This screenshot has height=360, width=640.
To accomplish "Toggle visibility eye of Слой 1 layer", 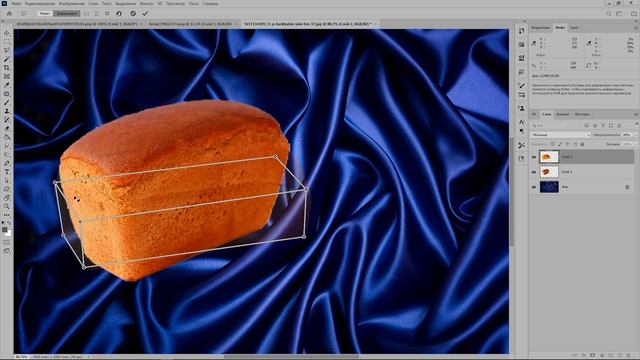I will (x=533, y=172).
